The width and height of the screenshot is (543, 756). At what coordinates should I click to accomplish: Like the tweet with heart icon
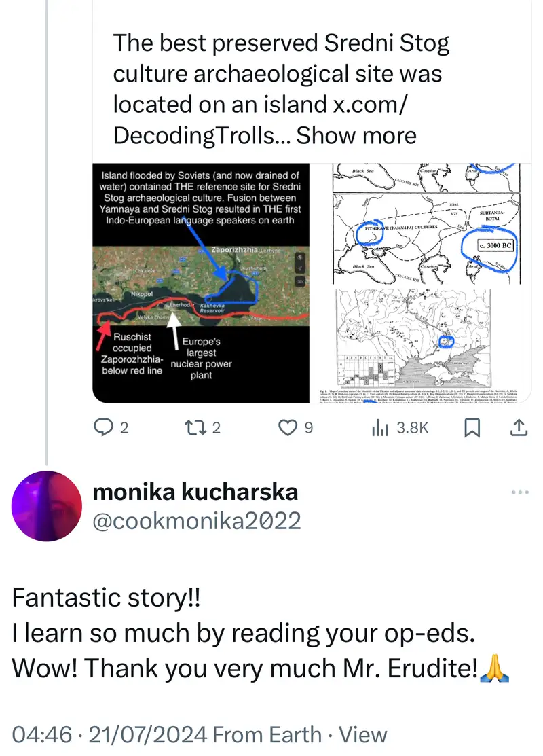click(x=289, y=427)
